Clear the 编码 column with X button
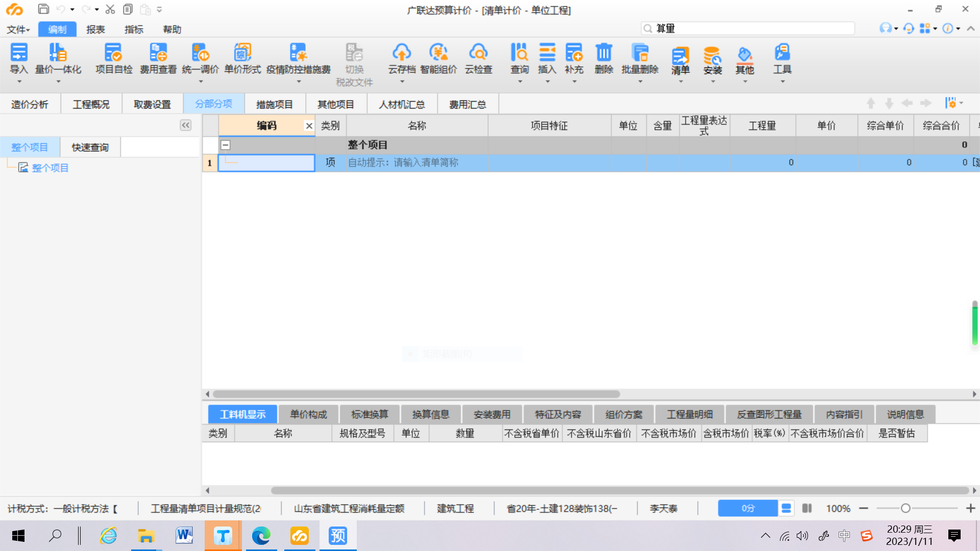 tap(309, 126)
